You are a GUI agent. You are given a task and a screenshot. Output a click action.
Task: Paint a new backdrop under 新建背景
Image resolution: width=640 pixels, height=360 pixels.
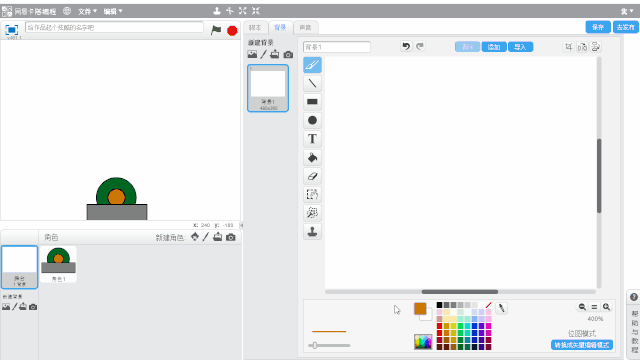pyautogui.click(x=264, y=54)
